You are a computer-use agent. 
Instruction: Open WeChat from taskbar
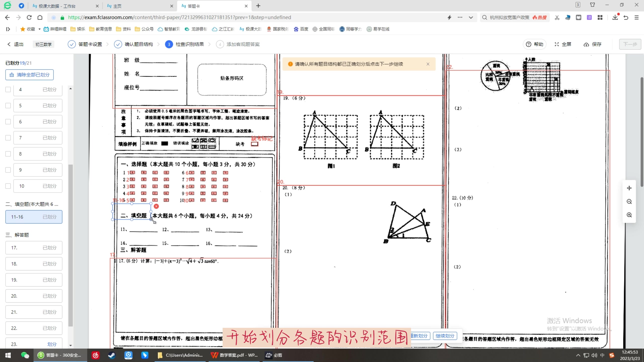(x=25, y=355)
